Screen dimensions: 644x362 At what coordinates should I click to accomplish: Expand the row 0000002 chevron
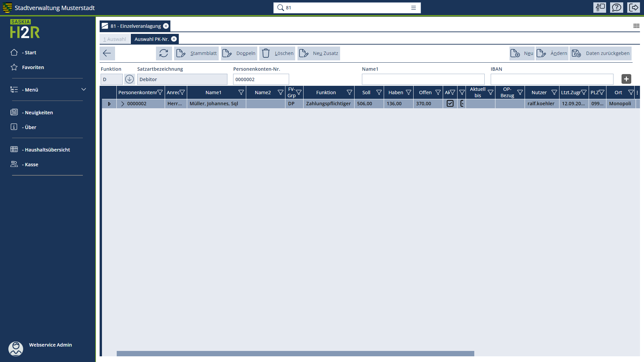pos(123,104)
